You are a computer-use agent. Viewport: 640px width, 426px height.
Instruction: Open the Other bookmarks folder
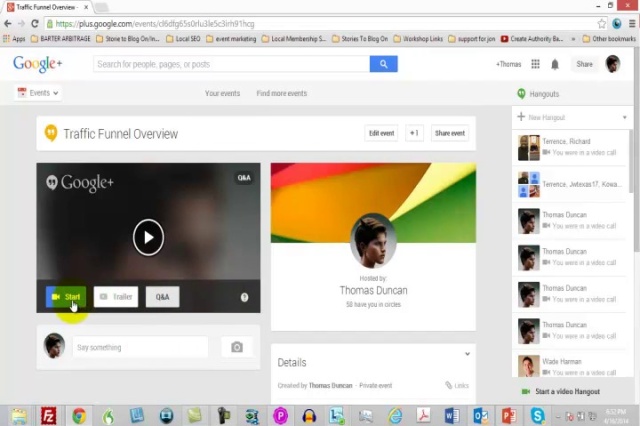[x=609, y=39]
